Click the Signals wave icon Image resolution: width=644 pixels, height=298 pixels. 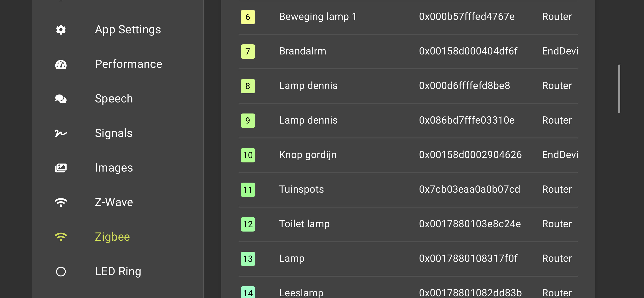(x=61, y=133)
